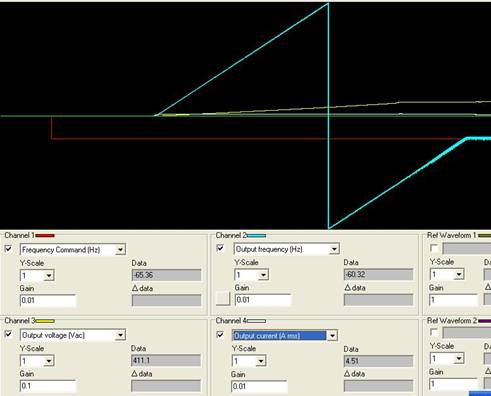491x396 pixels.
Task: Open the Frequency Command (Hz) signal dropdown
Action: 120,249
